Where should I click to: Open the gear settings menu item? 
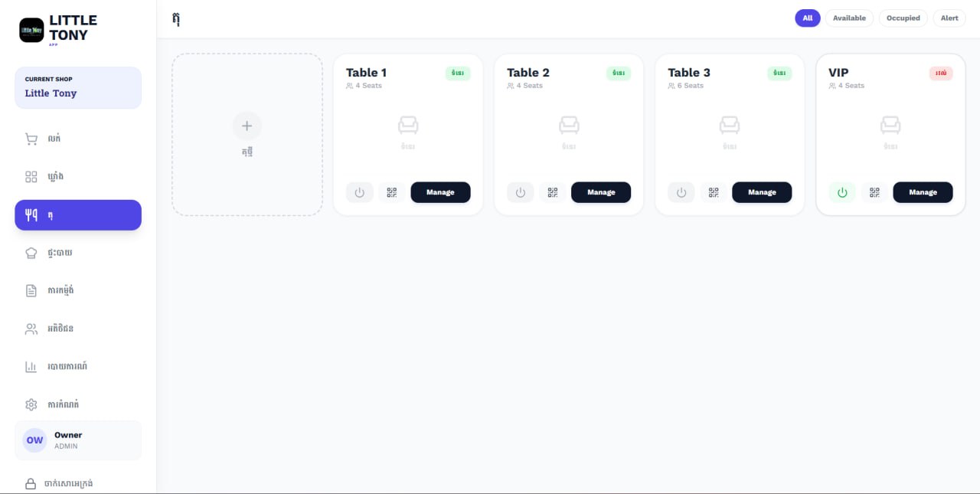78,404
